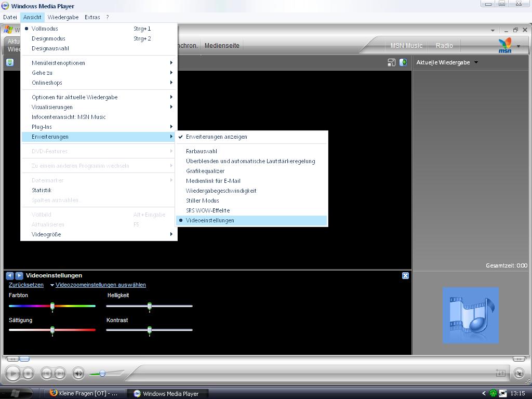The height and width of the screenshot is (399, 532).
Task: Click the Windows Start button
Action: (16, 393)
